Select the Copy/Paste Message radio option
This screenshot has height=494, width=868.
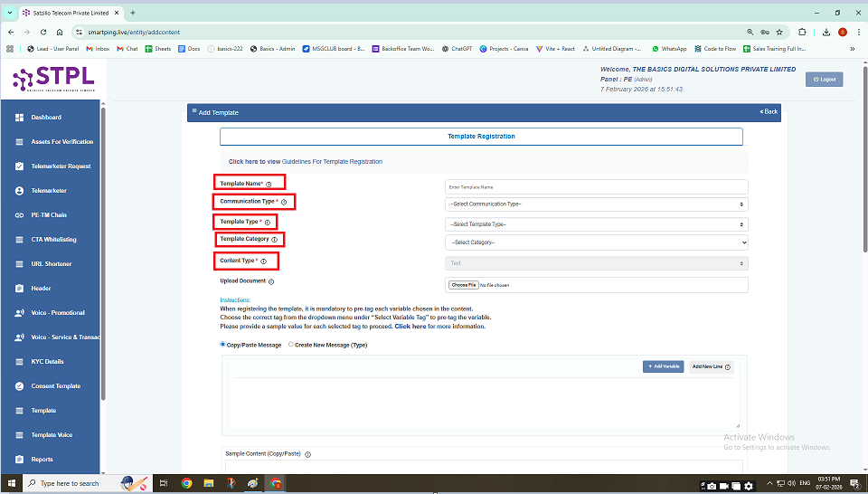pos(223,345)
